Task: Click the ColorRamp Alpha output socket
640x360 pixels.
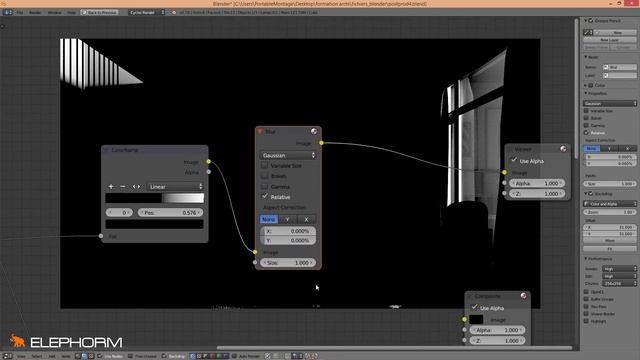Action: 209,172
